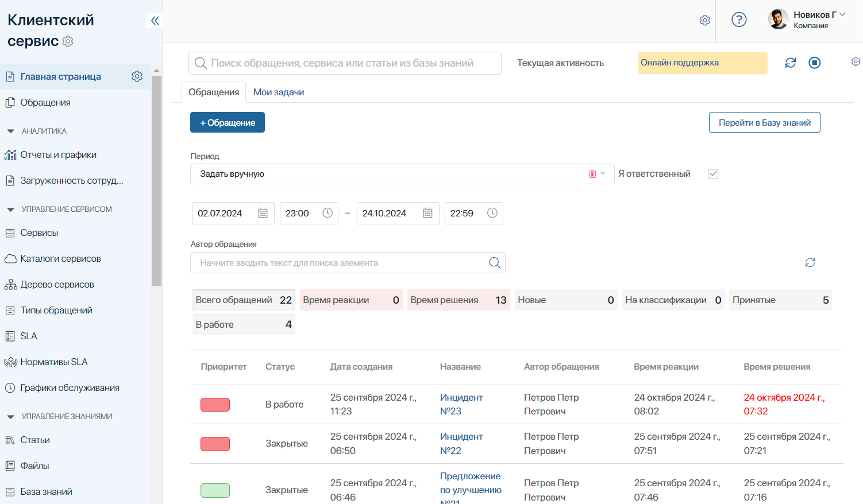Image resolution: width=863 pixels, height=504 pixels.
Task: Click red priority swatch of Инцидент №23
Action: (215, 405)
